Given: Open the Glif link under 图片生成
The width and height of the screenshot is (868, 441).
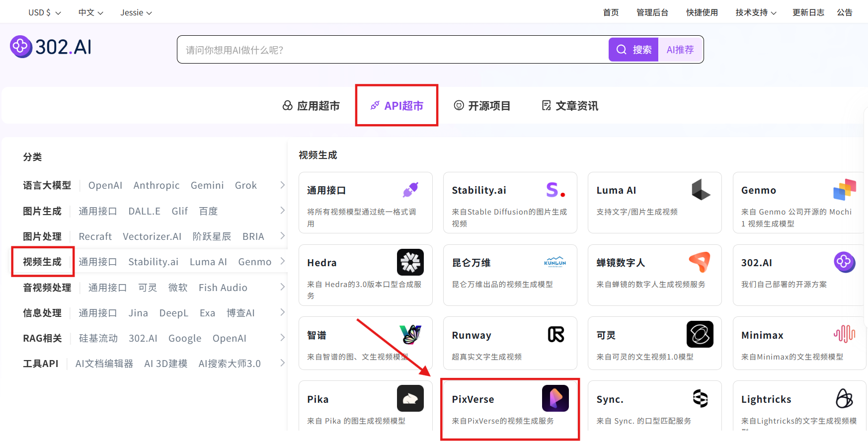Looking at the screenshot, I should click(x=180, y=211).
